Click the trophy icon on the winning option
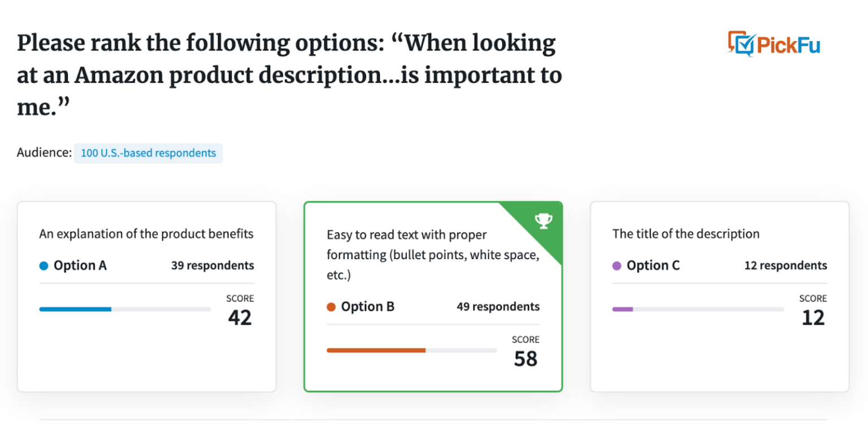The height and width of the screenshot is (437, 868). click(543, 222)
